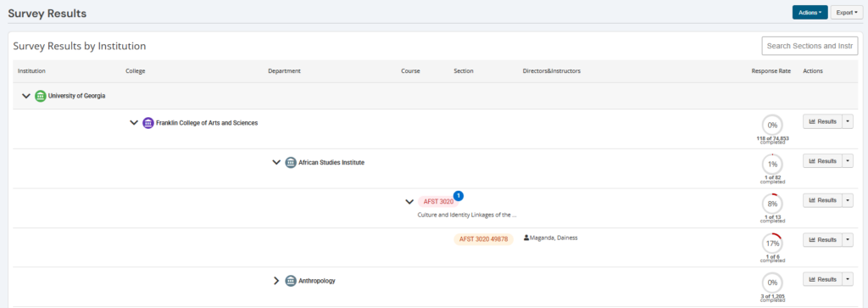Click the 0% response gauge for Franklin College
The height and width of the screenshot is (308, 868).
coord(772,126)
